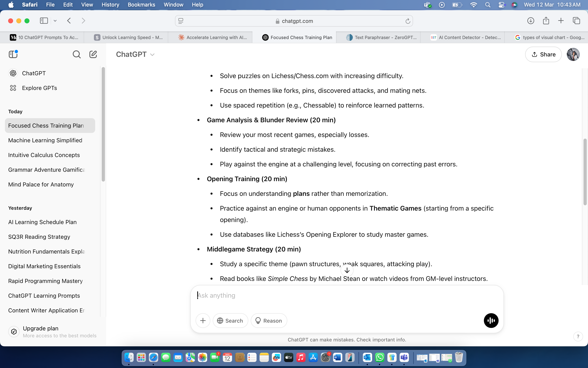The height and width of the screenshot is (368, 588).
Task: Go forward with Safari's forward arrow
Action: coord(83,21)
